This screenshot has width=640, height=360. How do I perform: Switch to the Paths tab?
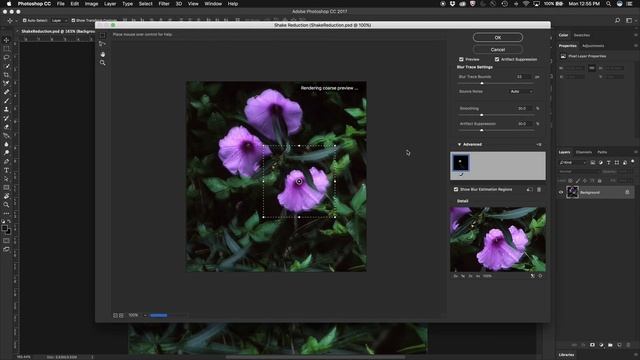[602, 152]
